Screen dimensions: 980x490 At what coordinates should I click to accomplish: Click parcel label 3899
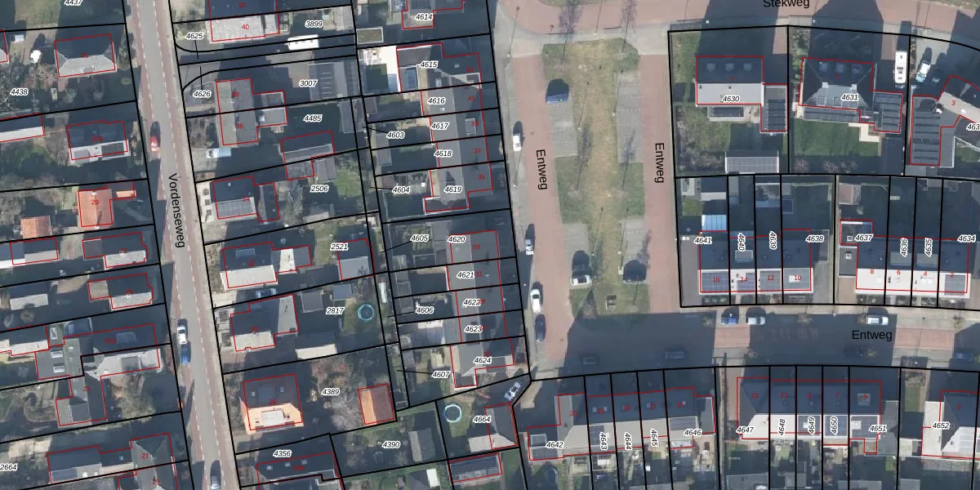pos(314,24)
